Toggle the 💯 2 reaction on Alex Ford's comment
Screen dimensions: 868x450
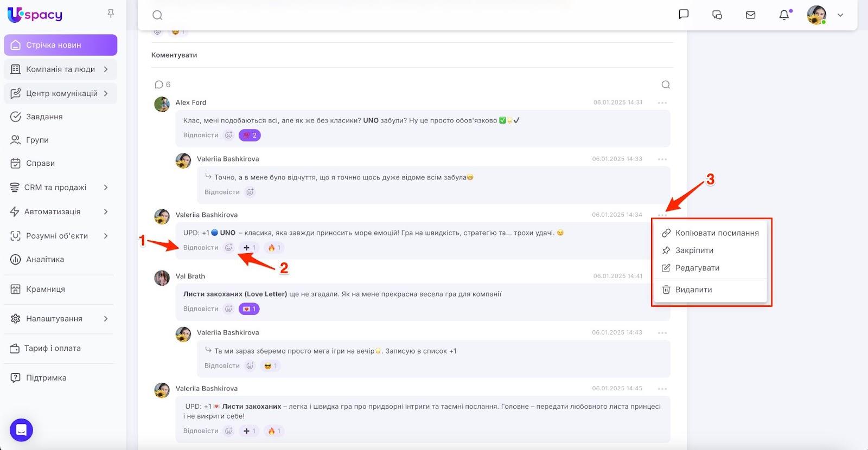(x=250, y=136)
